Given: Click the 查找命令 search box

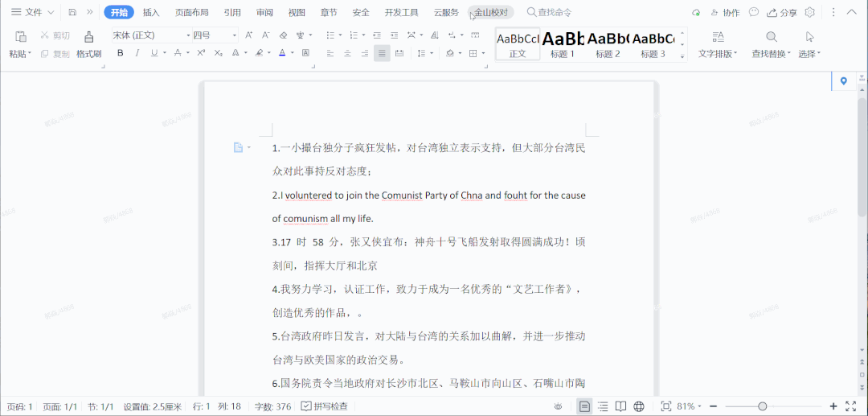Looking at the screenshot, I should [549, 12].
